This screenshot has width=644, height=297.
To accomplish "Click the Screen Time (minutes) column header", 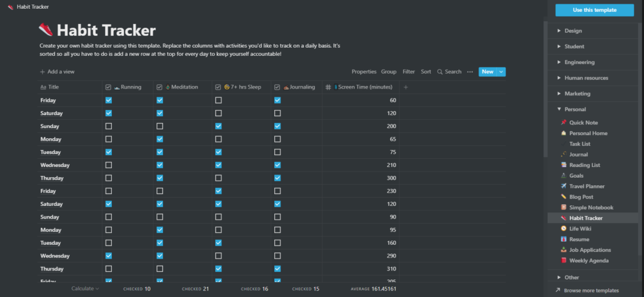I will pyautogui.click(x=365, y=87).
